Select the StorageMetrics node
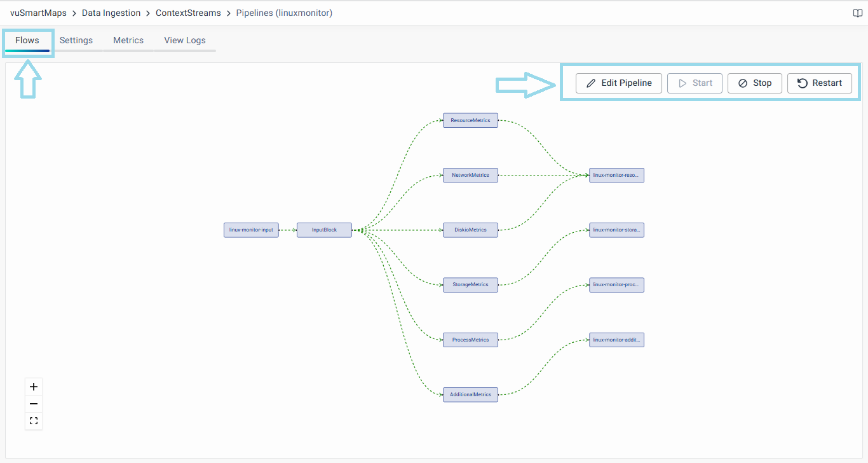Viewport: 868px width, 463px height. click(470, 285)
